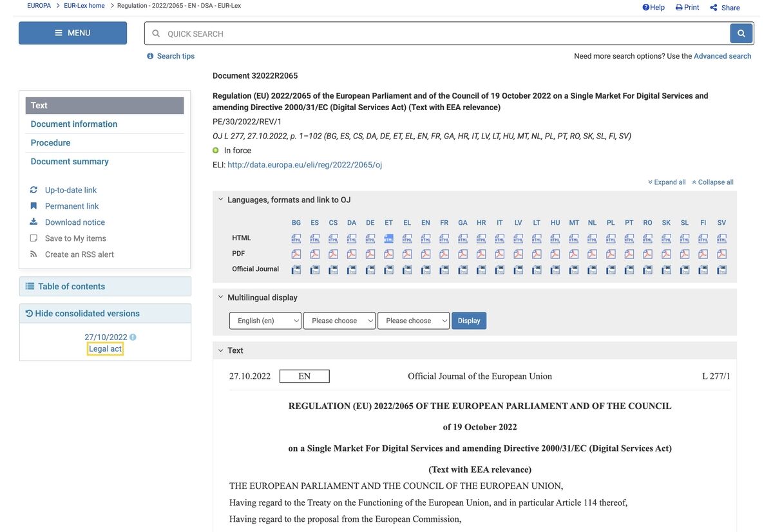
Task: Open the GA HTML document icon
Action: point(463,238)
